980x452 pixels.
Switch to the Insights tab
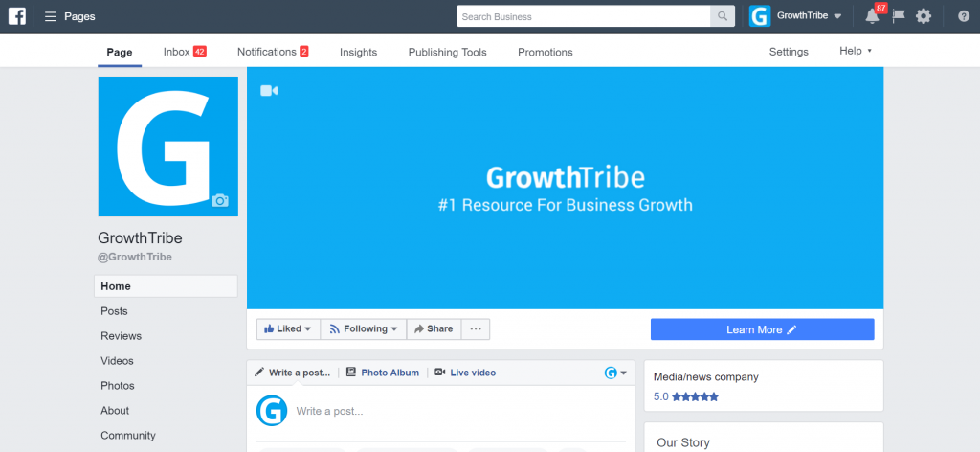pyautogui.click(x=358, y=52)
